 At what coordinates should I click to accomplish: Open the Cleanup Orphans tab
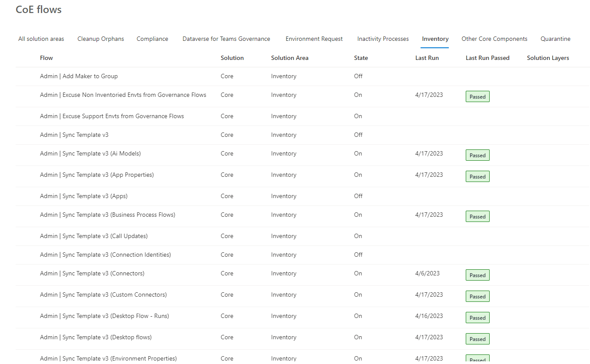click(100, 39)
